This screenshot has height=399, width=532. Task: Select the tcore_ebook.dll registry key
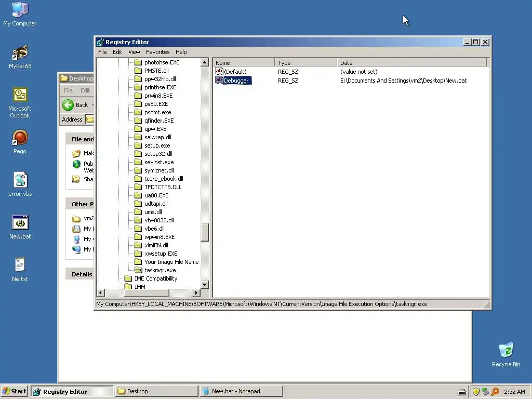point(164,179)
